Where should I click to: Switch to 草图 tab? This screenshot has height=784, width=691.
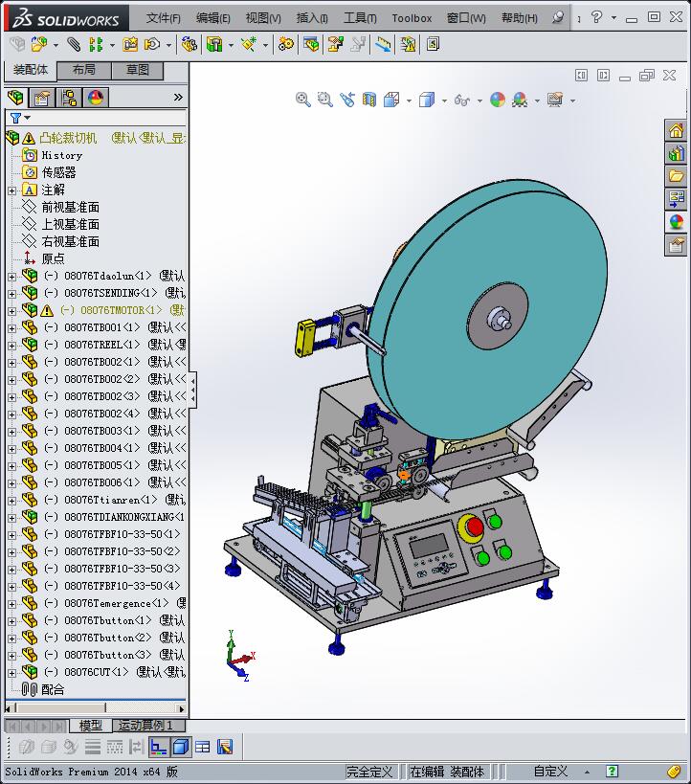138,70
